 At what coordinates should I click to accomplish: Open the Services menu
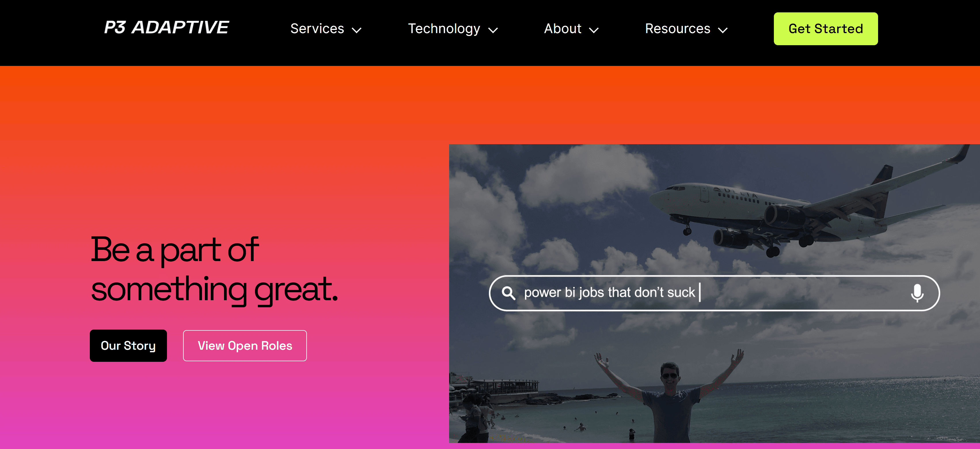point(317,28)
